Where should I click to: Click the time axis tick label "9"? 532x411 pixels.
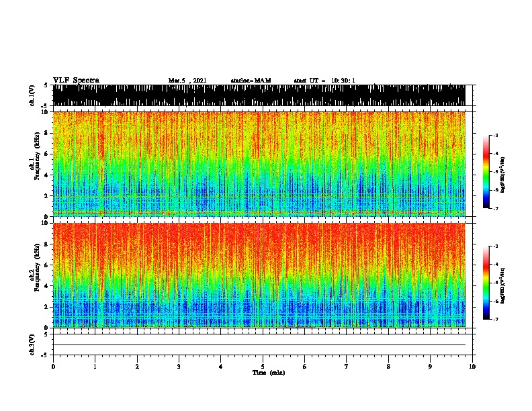click(430, 367)
